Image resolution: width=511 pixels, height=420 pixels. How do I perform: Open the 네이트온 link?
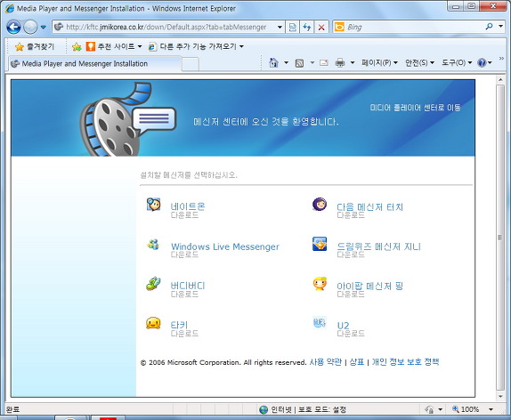point(188,206)
